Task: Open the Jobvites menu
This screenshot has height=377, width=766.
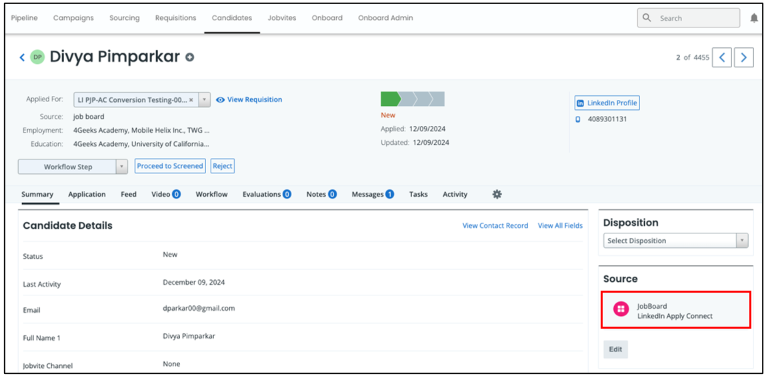Action: point(282,18)
